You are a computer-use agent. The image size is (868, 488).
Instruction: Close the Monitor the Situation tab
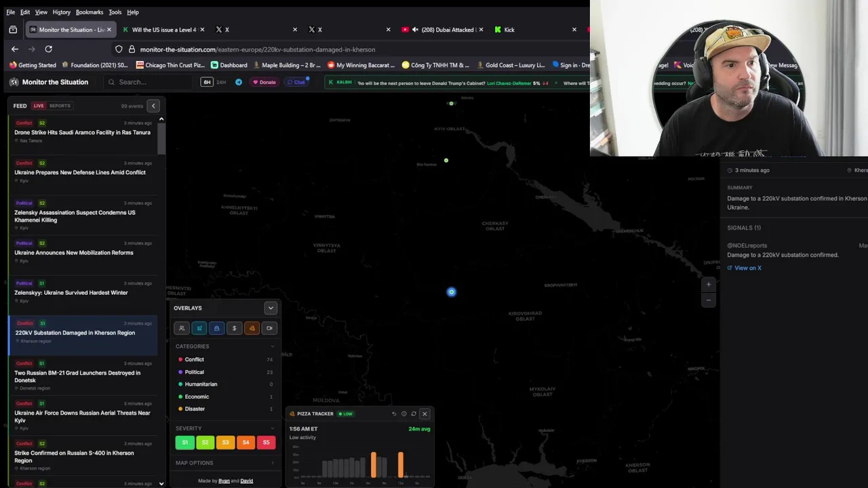[x=108, y=30]
